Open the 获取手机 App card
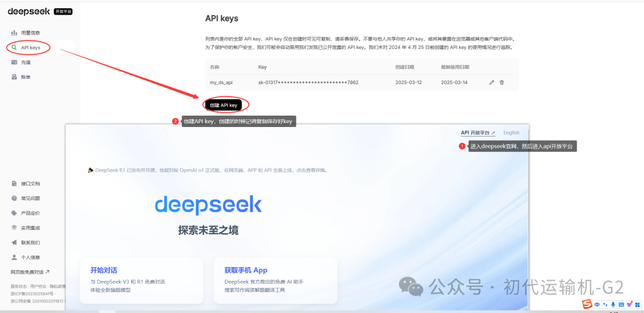Screen dimensions: 644x313 point(275,281)
